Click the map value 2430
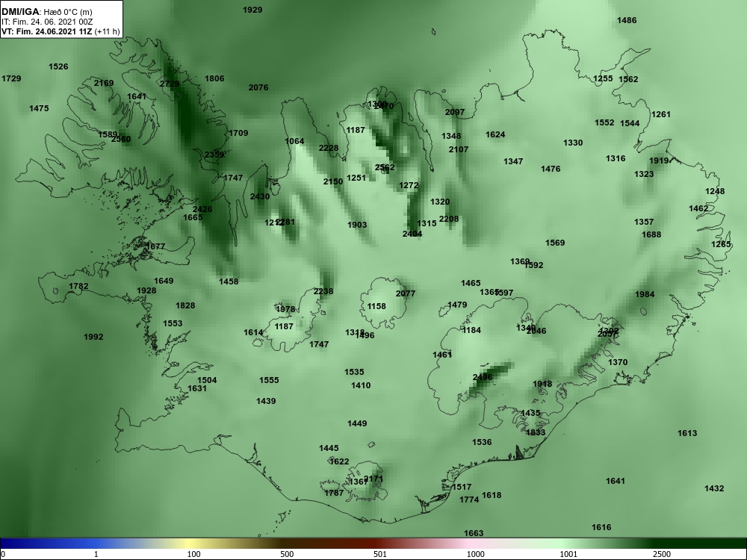 260,196
